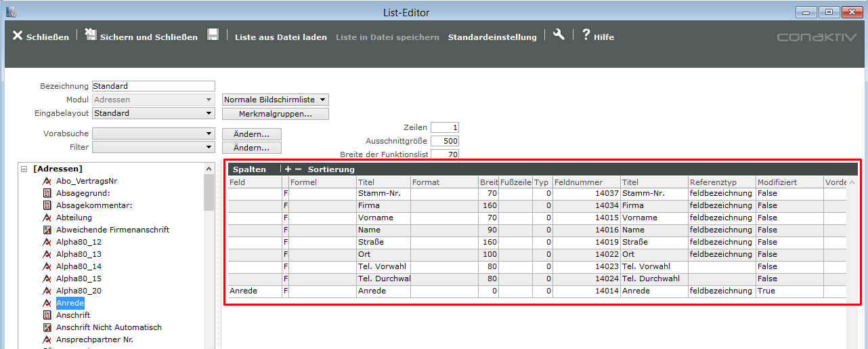Click the Merkmalgruppen... button
The height and width of the screenshot is (349, 868).
pos(275,114)
